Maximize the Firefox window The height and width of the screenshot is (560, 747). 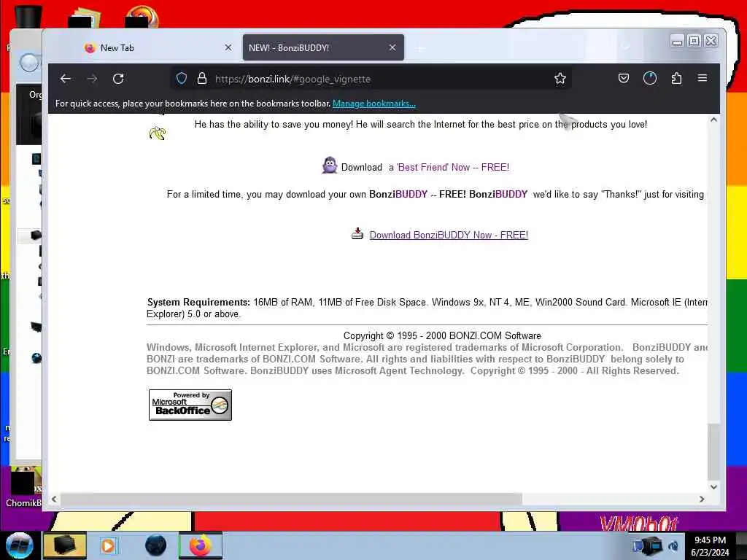click(x=694, y=41)
